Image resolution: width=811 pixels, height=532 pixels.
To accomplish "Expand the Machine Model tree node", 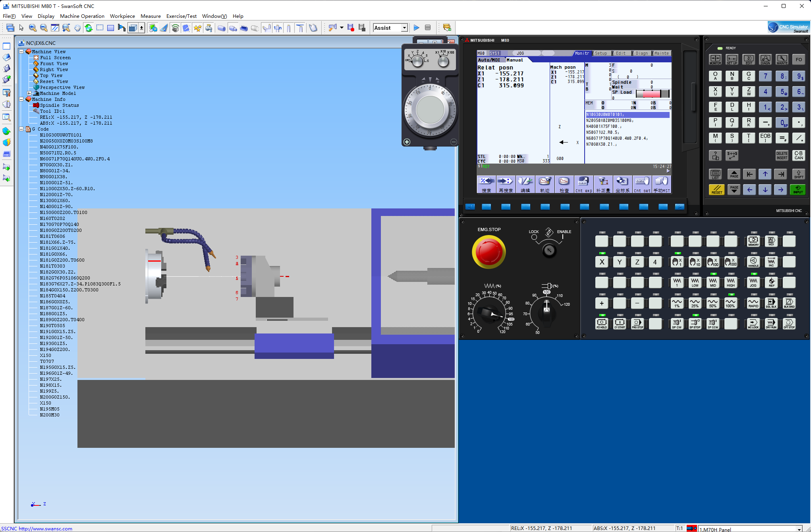I will tap(29, 93).
